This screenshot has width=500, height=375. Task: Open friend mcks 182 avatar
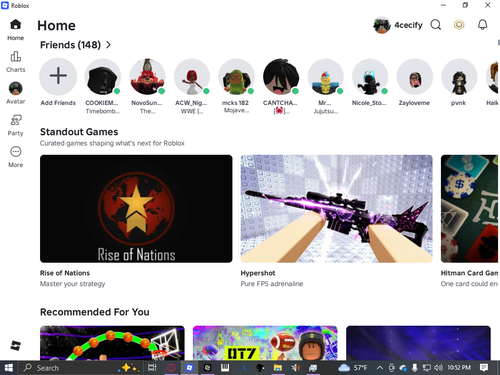point(236,77)
